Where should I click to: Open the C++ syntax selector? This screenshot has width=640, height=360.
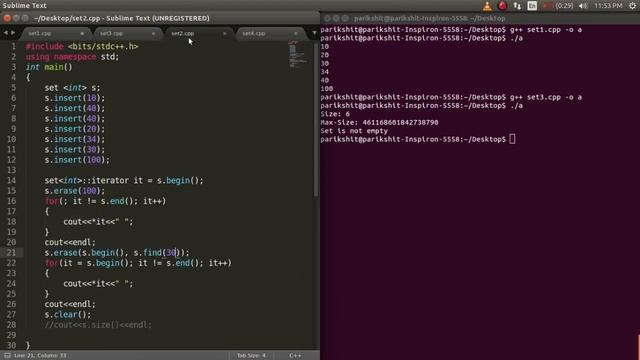(x=295, y=356)
